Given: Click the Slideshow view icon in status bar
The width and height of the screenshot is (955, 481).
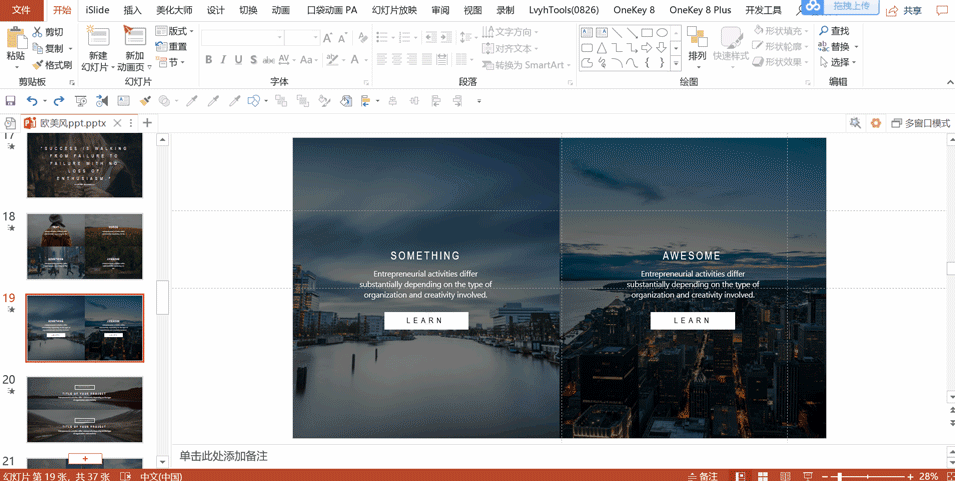Looking at the screenshot, I should coord(808,476).
